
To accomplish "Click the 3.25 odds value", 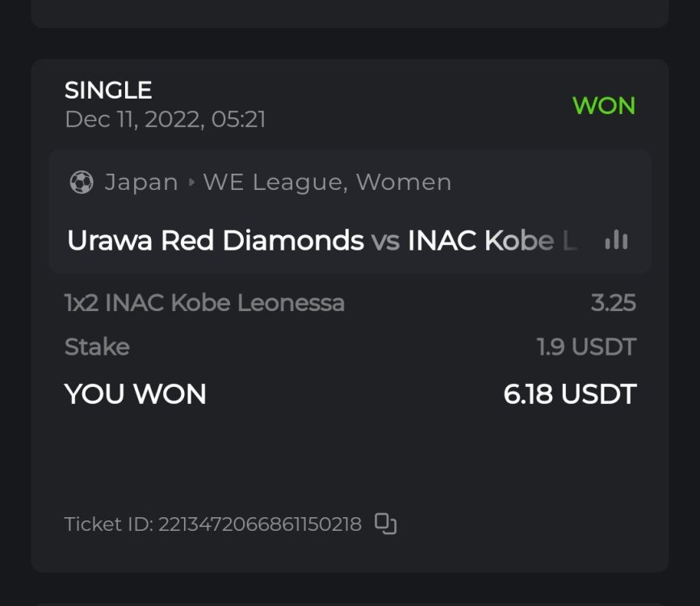I will click(x=613, y=303).
